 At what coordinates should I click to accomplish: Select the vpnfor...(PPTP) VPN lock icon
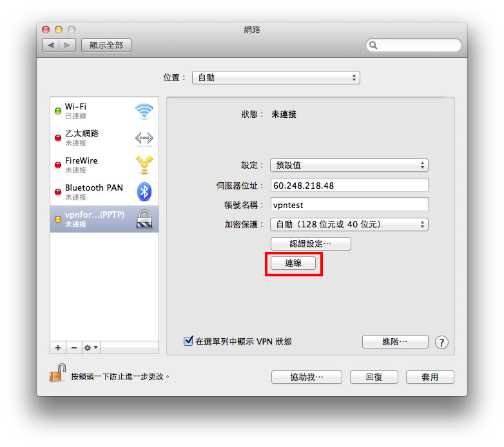coord(144,219)
